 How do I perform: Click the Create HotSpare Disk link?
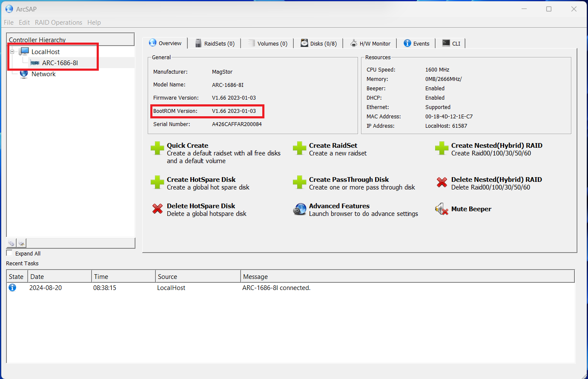(201, 180)
